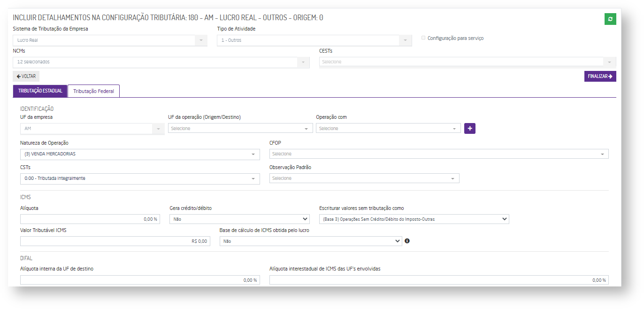Click the Voltar button
Viewport: 644px width, 309px height.
tap(26, 76)
